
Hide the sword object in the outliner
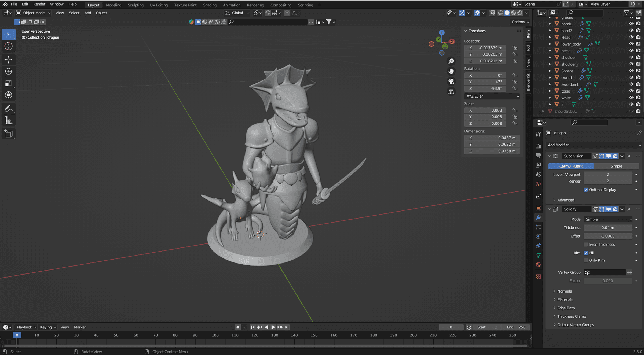tap(631, 77)
